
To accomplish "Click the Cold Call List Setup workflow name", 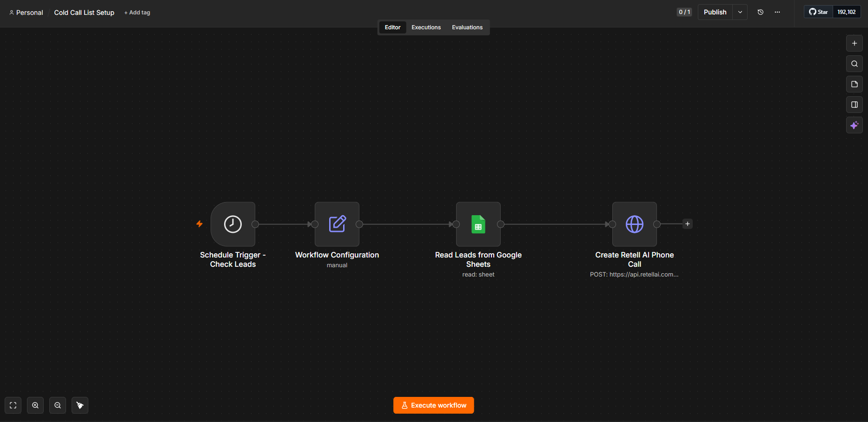I will click(x=84, y=13).
